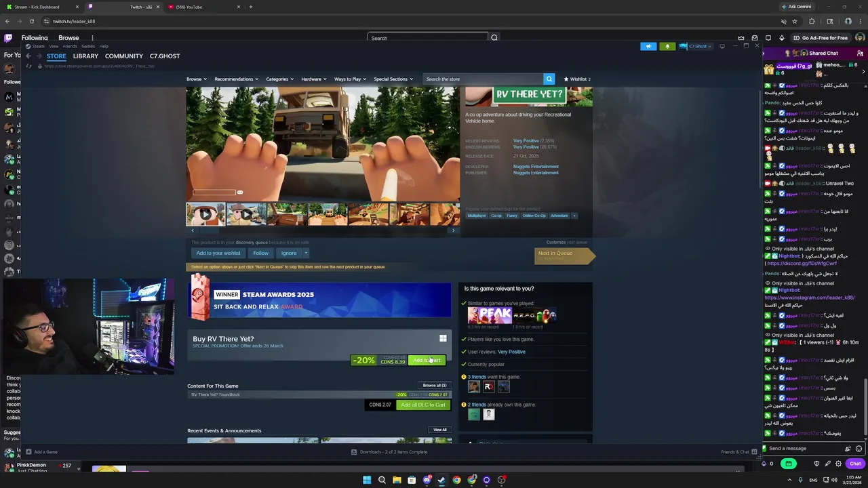Click the Ignore button
The image size is (868, 488).
click(x=289, y=253)
